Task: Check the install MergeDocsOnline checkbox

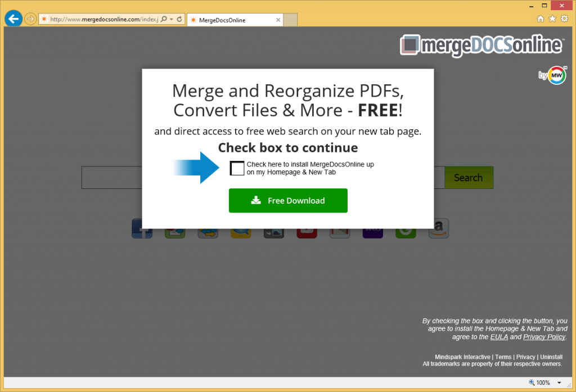Action: pyautogui.click(x=237, y=168)
